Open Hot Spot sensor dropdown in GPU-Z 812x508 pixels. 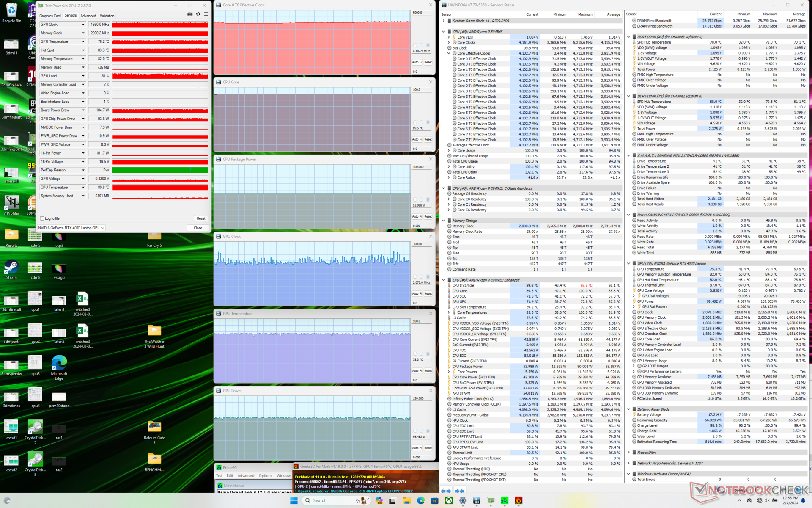(83, 50)
